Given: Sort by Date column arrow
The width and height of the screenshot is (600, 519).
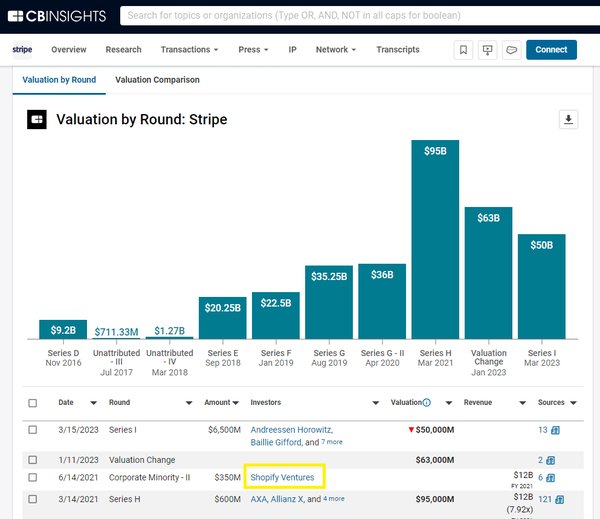Looking at the screenshot, I should point(93,403).
